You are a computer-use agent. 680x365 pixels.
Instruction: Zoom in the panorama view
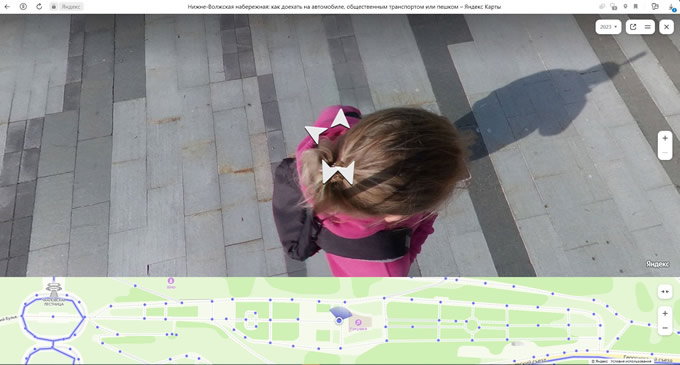(x=665, y=139)
